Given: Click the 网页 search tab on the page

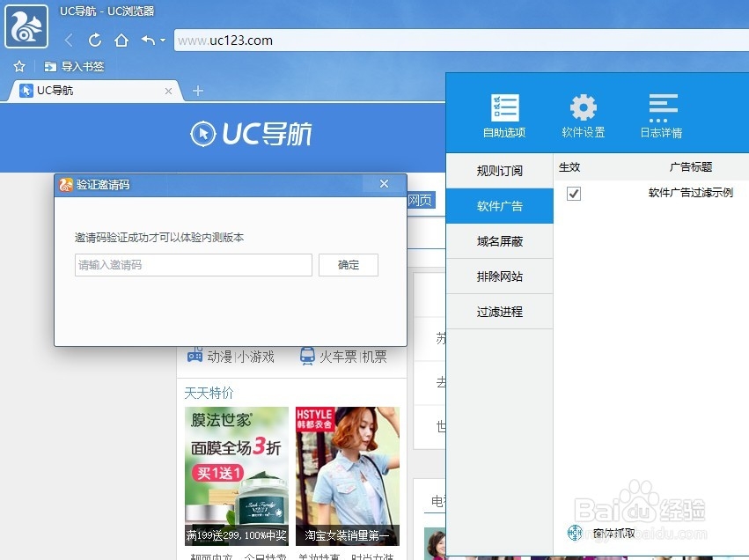Looking at the screenshot, I should (420, 200).
